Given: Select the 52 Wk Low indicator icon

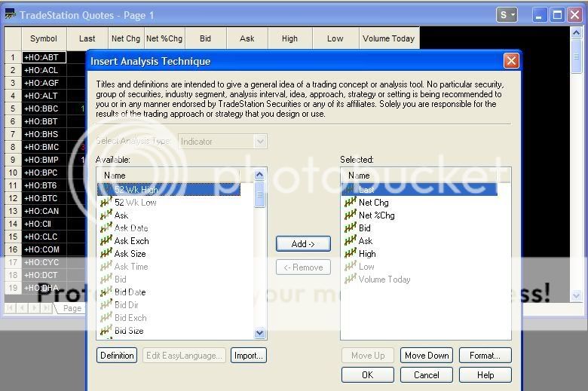Looking at the screenshot, I should 106,202.
